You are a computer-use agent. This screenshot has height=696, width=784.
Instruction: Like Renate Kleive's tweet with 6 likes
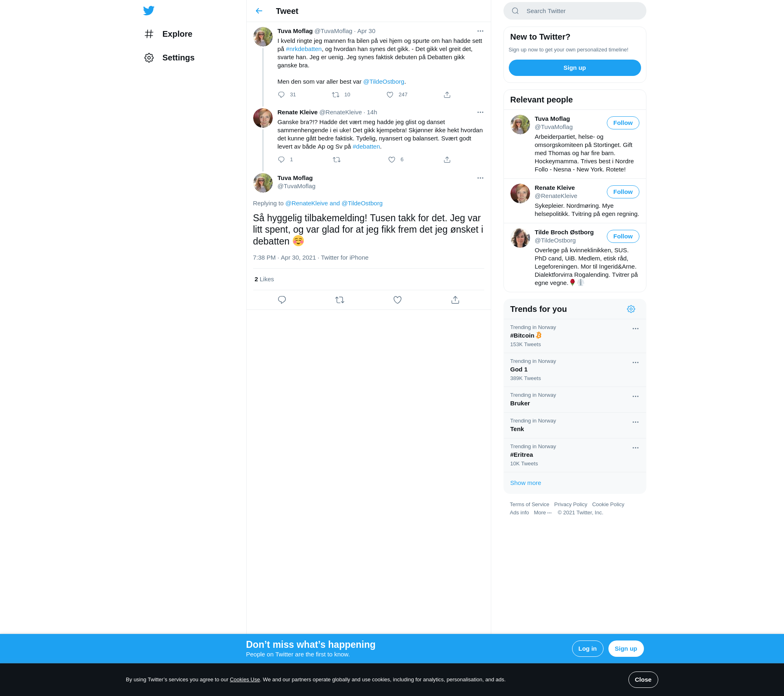click(x=392, y=160)
